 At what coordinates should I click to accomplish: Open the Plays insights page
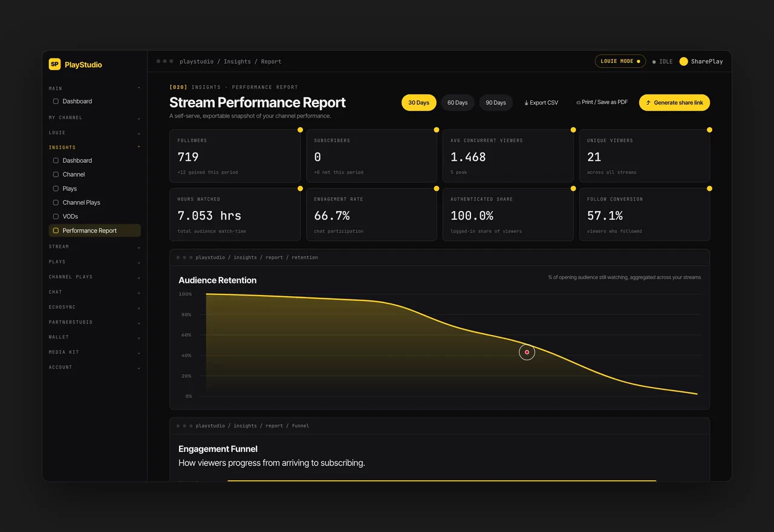point(94,189)
